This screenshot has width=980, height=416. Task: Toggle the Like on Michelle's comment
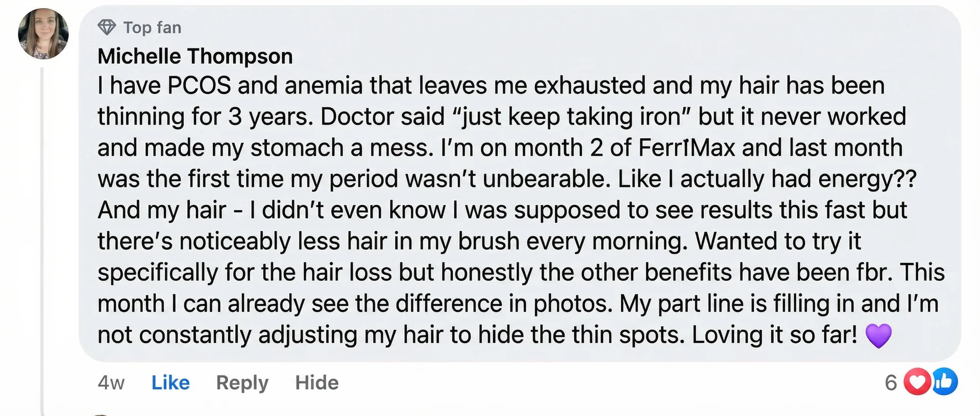(170, 382)
